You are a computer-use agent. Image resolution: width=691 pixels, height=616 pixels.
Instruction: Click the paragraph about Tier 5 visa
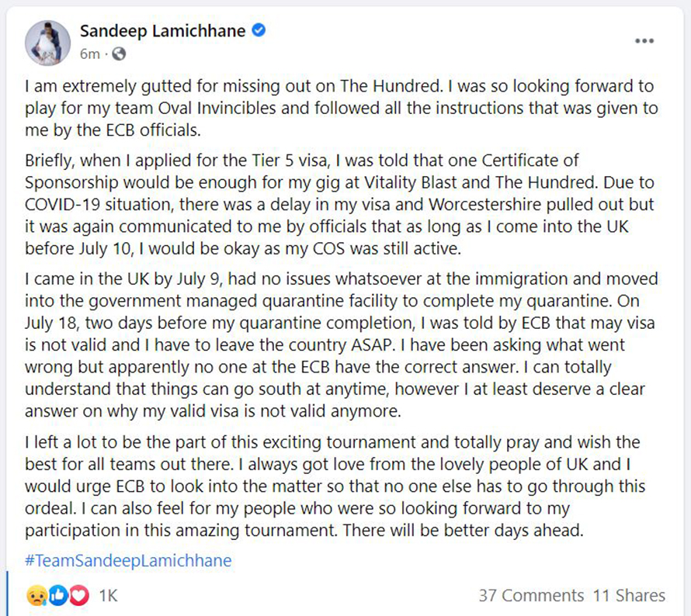click(339, 204)
